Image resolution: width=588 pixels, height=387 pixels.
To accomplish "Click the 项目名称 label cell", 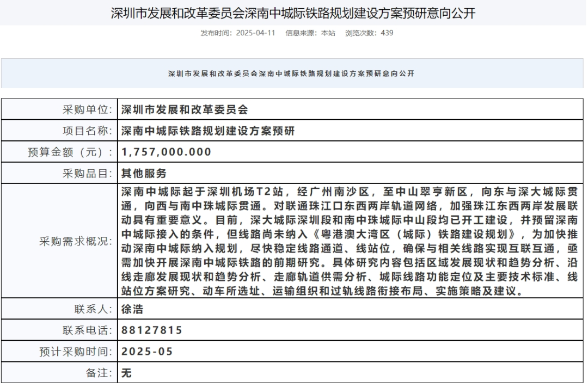I will 60,131.
